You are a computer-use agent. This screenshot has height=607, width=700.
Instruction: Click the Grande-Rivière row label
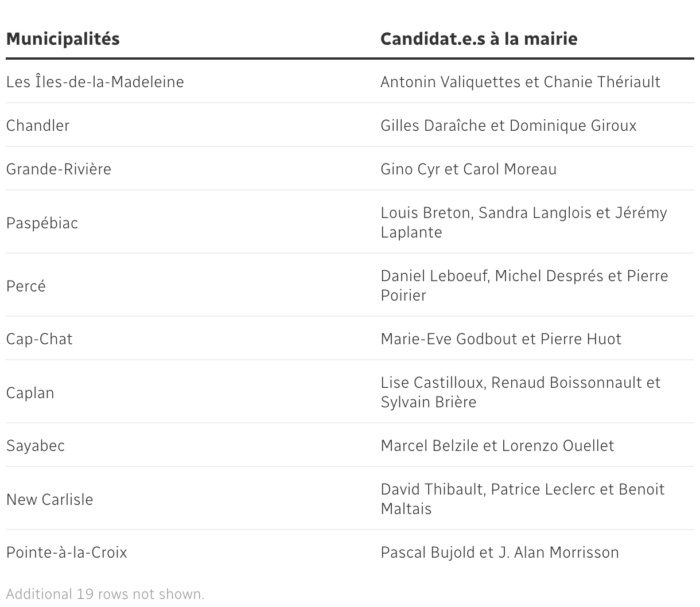click(59, 169)
